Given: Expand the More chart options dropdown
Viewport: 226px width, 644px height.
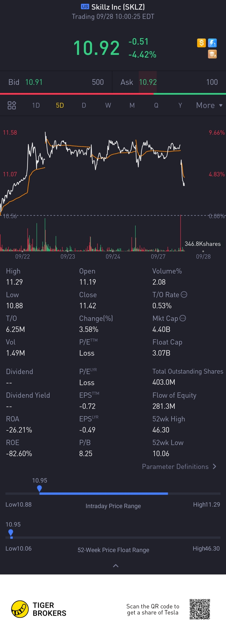Looking at the screenshot, I should [209, 105].
